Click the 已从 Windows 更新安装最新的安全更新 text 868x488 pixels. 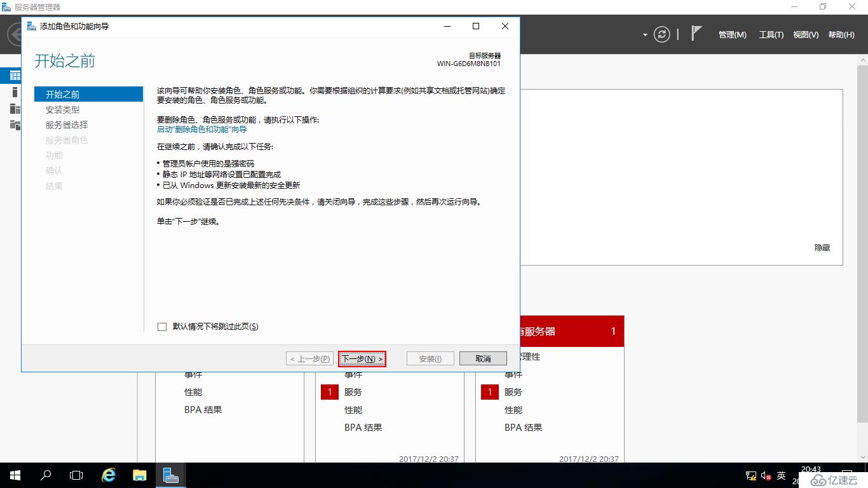click(x=231, y=186)
